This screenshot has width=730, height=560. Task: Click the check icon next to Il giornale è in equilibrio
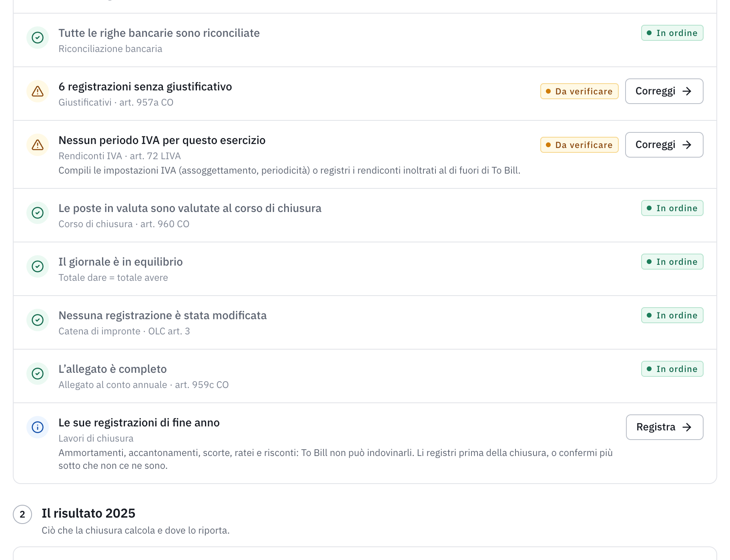[x=38, y=266]
